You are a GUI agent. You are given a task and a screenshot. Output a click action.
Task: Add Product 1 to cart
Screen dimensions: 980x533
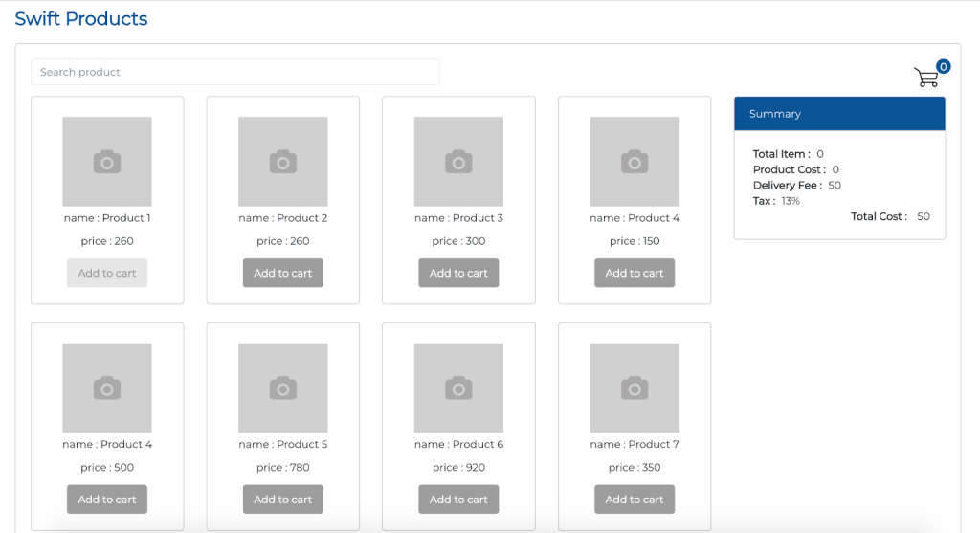coord(107,273)
